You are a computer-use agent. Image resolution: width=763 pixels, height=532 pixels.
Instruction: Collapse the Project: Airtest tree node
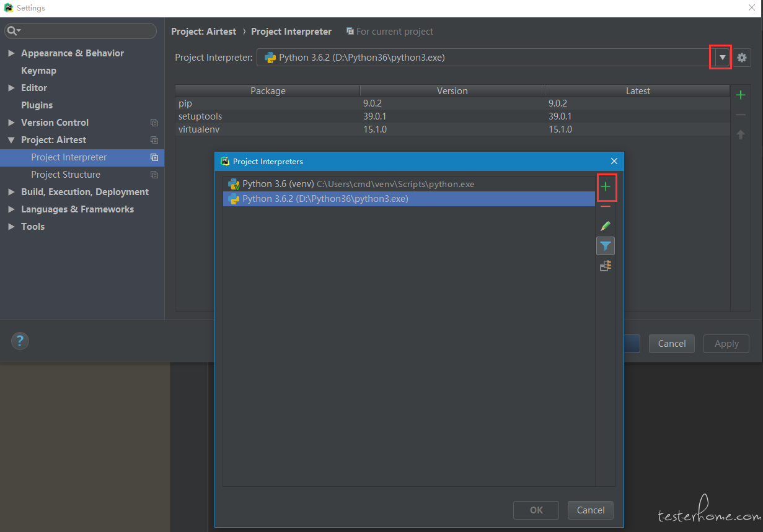point(11,140)
